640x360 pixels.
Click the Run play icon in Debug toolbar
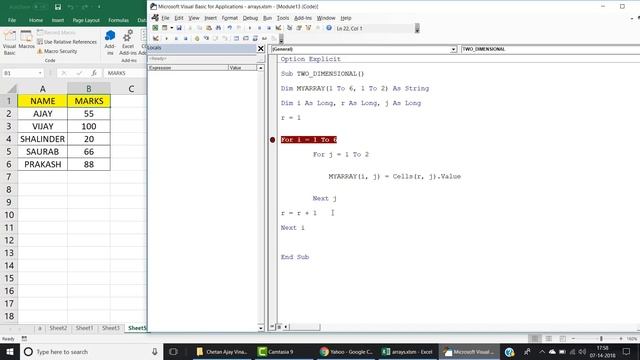(167, 38)
